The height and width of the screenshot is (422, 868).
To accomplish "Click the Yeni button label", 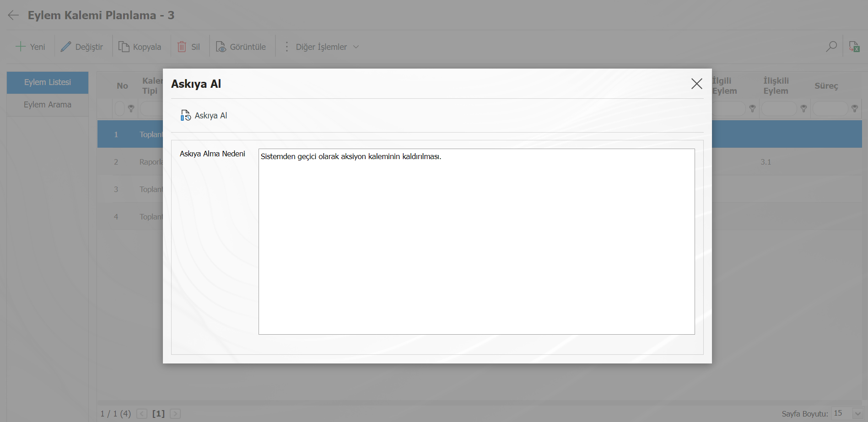I will tap(38, 47).
